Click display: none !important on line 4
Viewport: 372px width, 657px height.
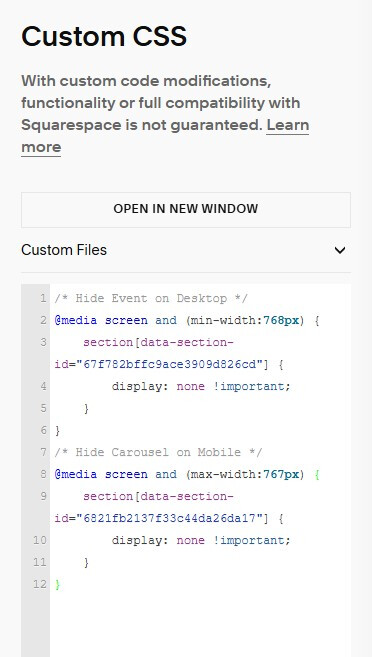(x=201, y=386)
